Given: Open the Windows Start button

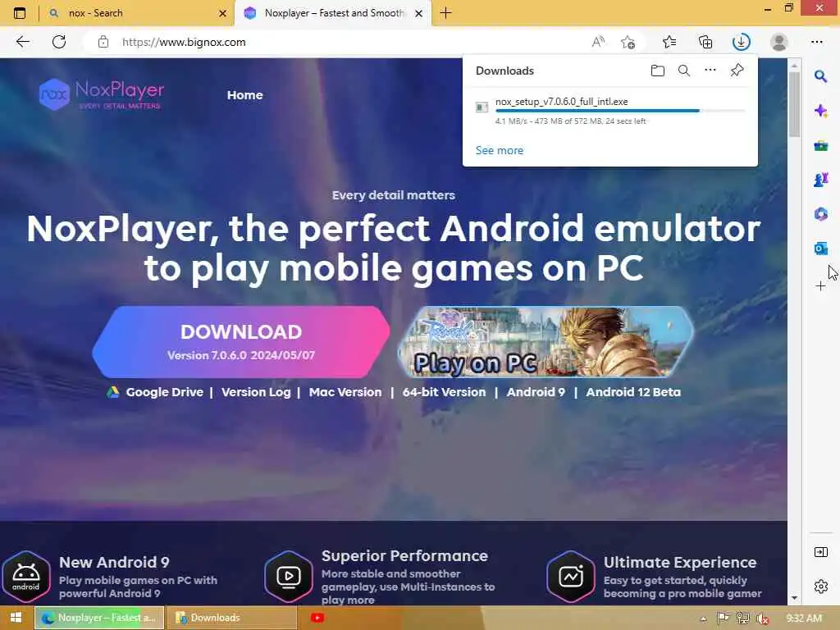Looking at the screenshot, I should point(16,618).
